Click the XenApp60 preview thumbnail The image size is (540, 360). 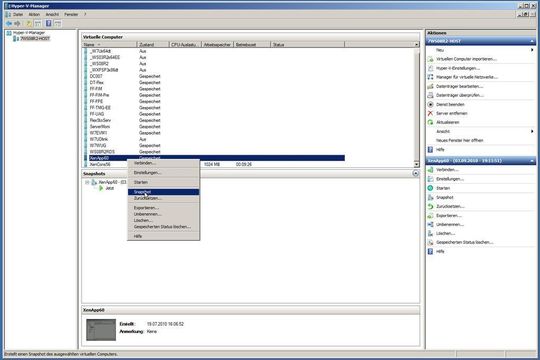(101, 330)
